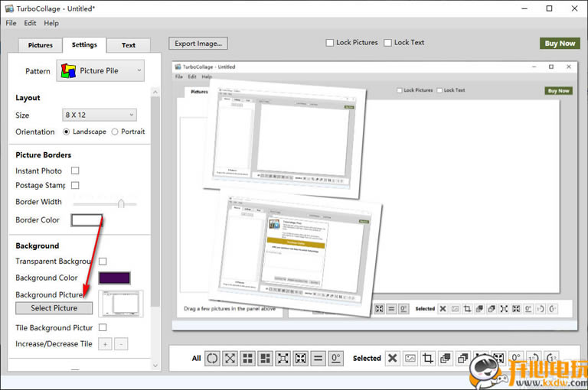Open the purple Background Color swatch
Screen dimensions: 588x390
click(x=114, y=278)
